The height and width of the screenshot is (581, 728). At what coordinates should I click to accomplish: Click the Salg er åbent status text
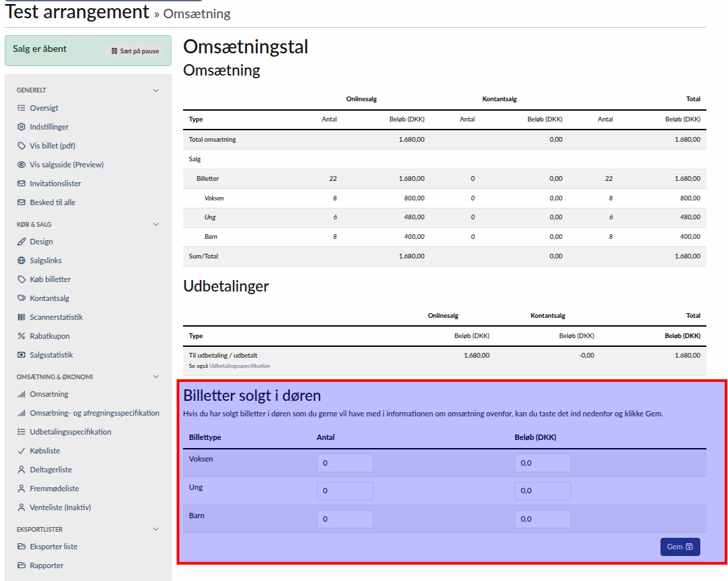click(x=39, y=49)
